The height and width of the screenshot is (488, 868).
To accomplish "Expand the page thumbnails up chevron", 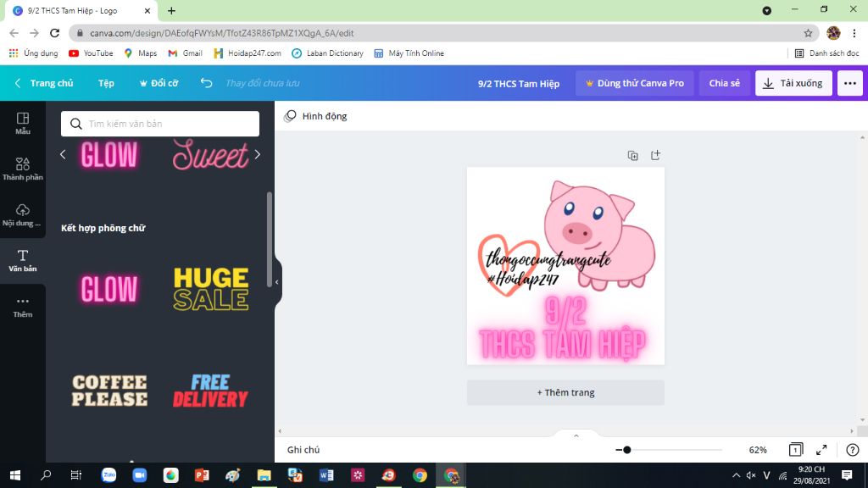I will coord(576,435).
